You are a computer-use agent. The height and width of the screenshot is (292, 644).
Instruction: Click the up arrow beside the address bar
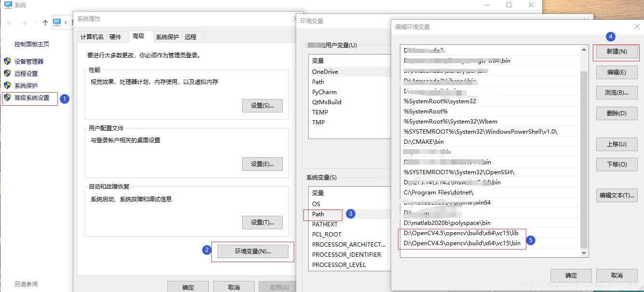[x=45, y=22]
